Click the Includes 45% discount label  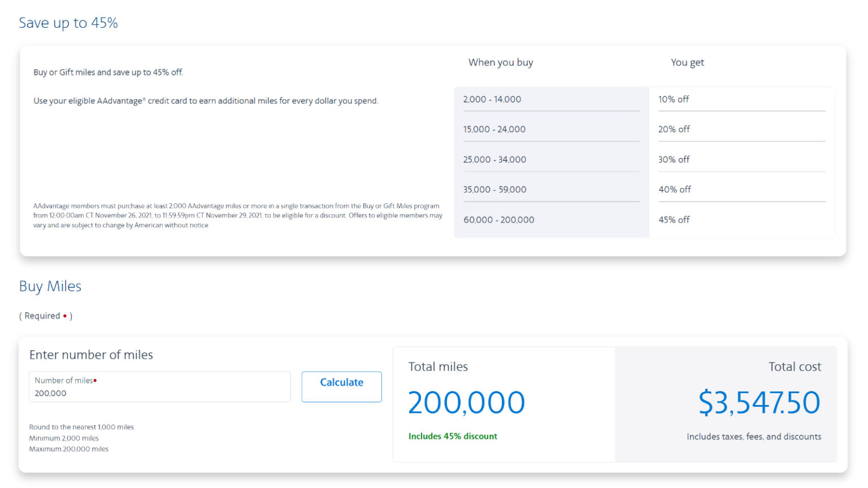[453, 436]
